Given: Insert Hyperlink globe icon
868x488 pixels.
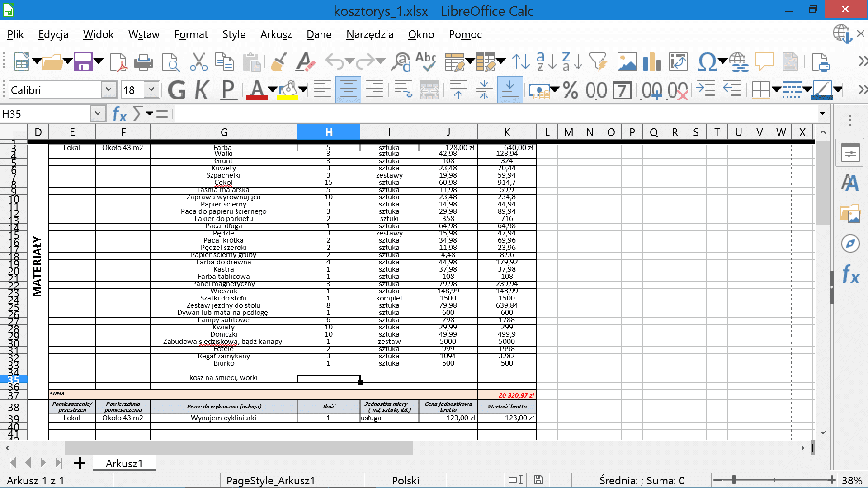Looking at the screenshot, I should pyautogui.click(x=738, y=61).
